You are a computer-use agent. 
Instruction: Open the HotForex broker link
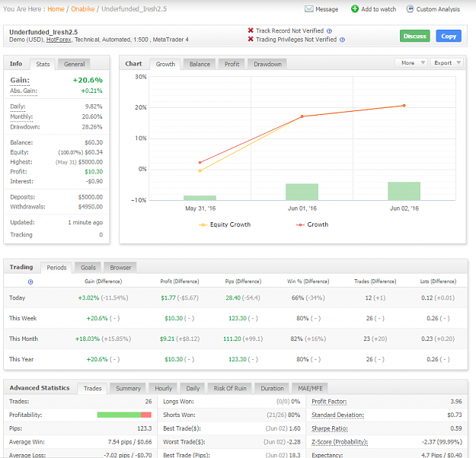tap(59, 40)
